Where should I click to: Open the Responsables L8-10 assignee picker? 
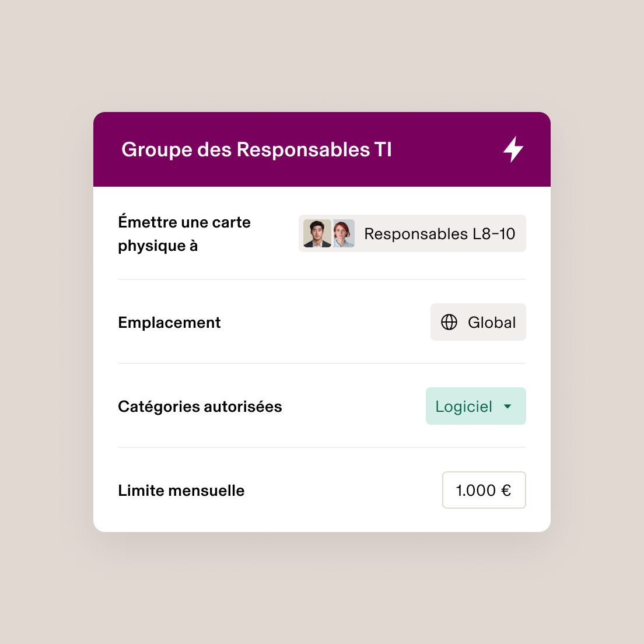click(412, 233)
